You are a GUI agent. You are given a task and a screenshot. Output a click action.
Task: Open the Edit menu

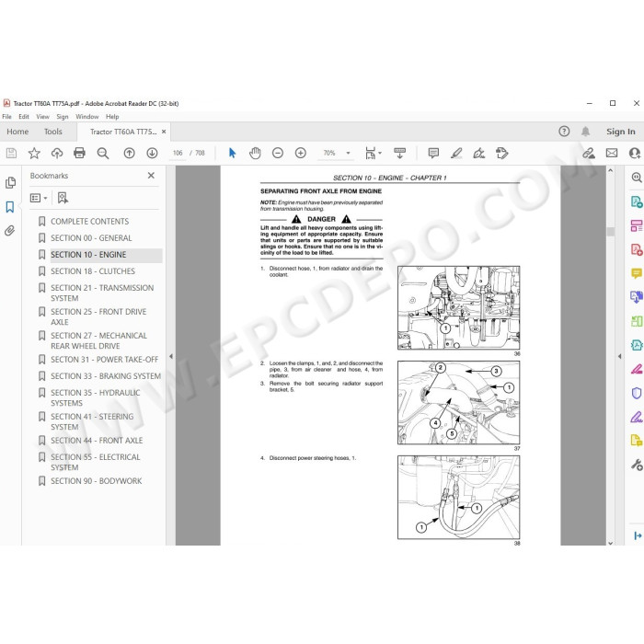click(x=24, y=117)
